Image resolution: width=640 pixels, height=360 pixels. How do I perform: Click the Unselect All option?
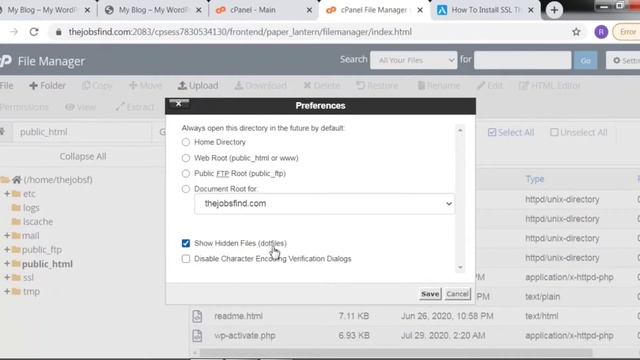[578, 132]
